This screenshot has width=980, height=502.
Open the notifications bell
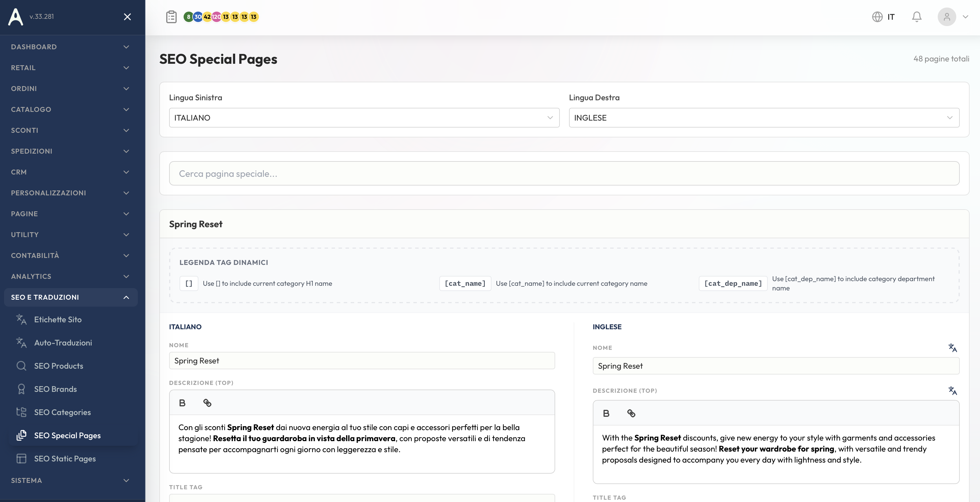pyautogui.click(x=917, y=17)
